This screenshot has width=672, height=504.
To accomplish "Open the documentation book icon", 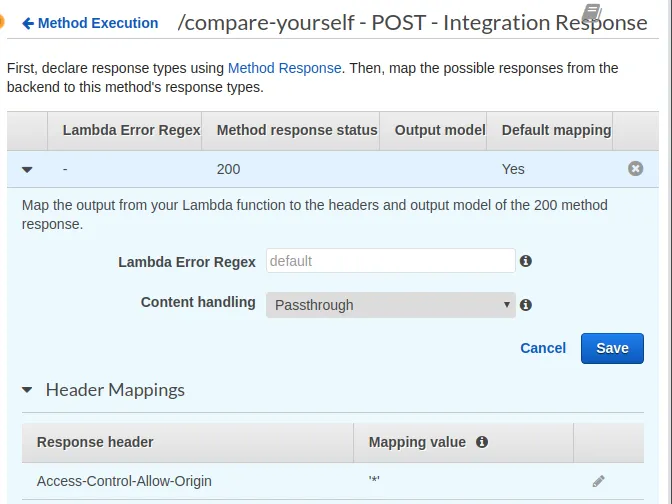I will point(592,13).
